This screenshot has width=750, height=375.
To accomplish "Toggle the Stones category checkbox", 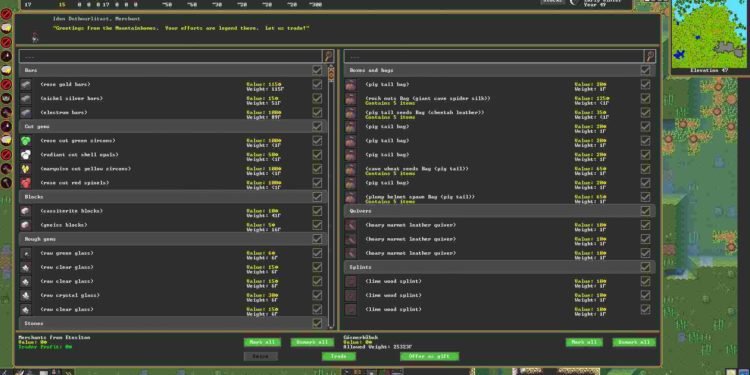I will click(x=317, y=323).
